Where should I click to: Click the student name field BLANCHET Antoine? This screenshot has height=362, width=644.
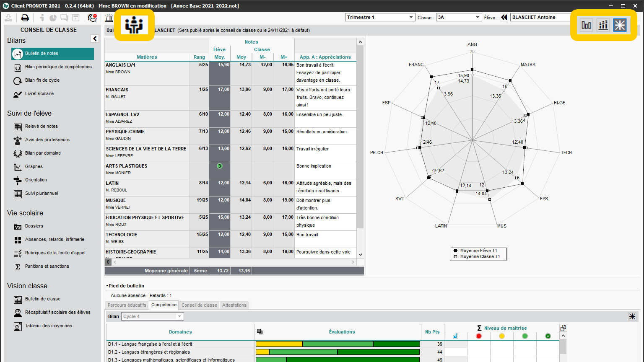click(x=541, y=17)
